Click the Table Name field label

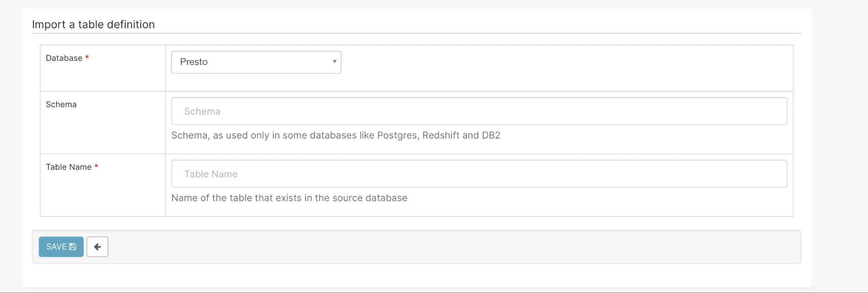coord(69,167)
